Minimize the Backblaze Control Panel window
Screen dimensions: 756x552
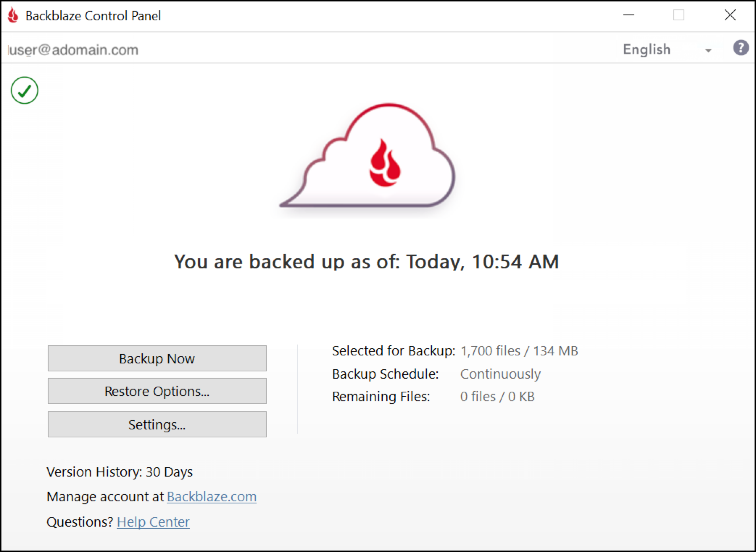pos(629,15)
